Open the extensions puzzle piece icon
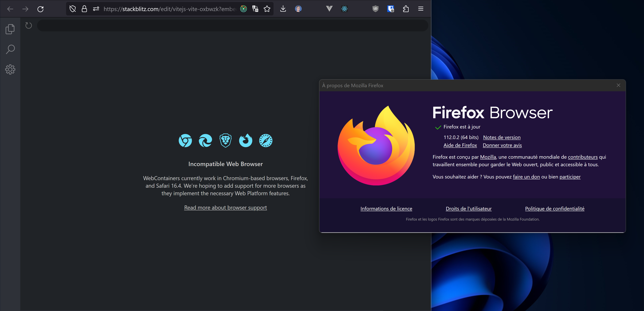The image size is (644, 311). point(406,9)
